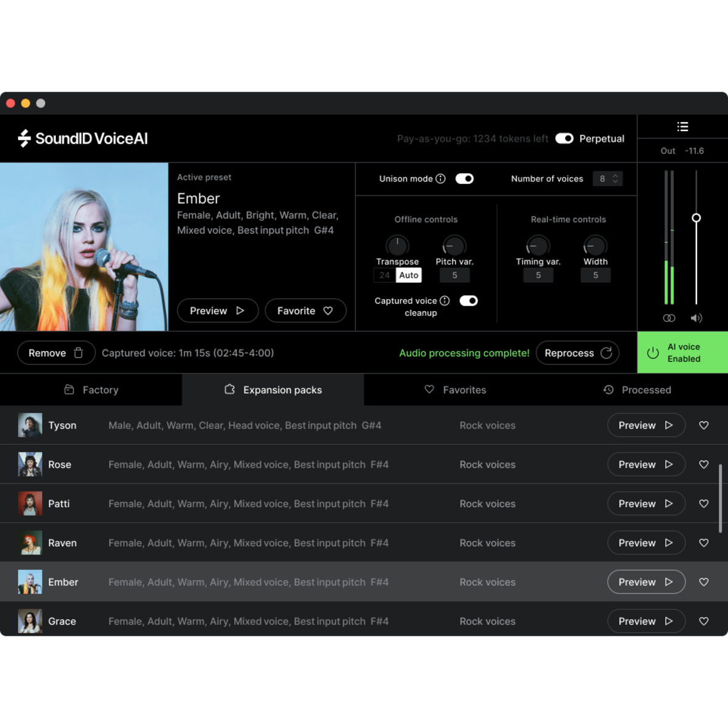This screenshot has height=728, width=728.
Task: Preview the active Ember preset
Action: click(218, 311)
